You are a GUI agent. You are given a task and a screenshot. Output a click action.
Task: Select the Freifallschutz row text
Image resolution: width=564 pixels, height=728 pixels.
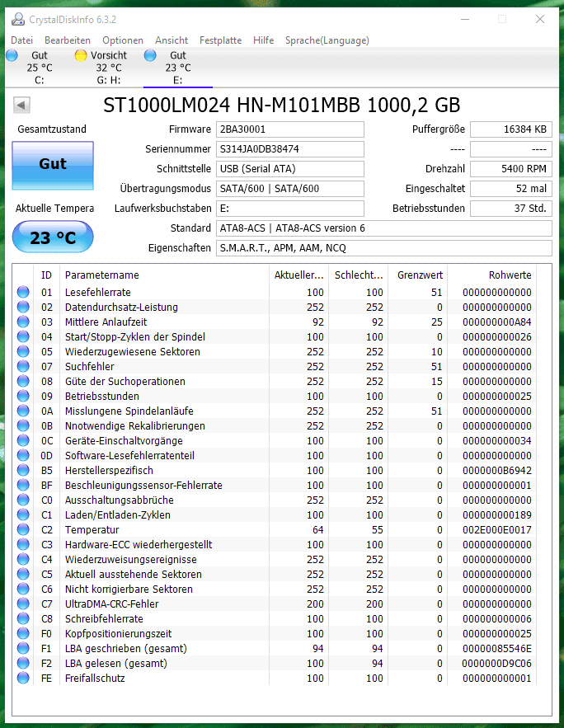click(95, 679)
